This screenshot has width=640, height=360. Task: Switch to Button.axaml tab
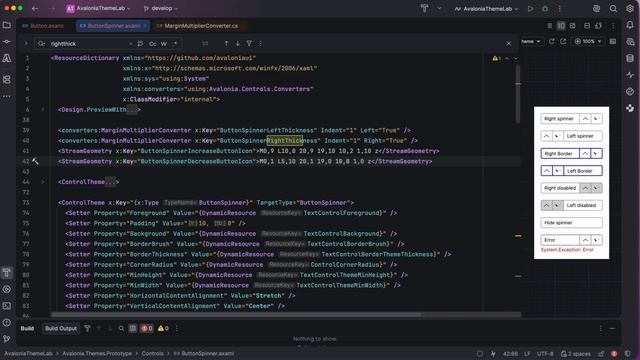[x=43, y=26]
